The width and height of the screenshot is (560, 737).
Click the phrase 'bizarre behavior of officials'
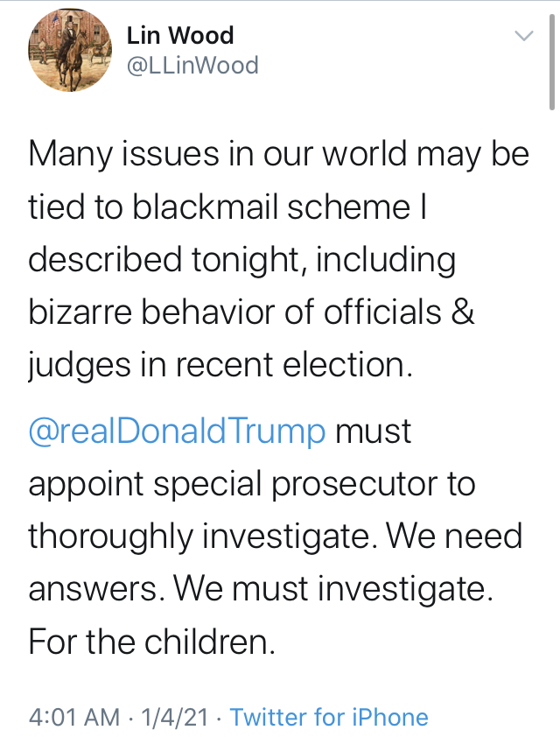pos(234,312)
